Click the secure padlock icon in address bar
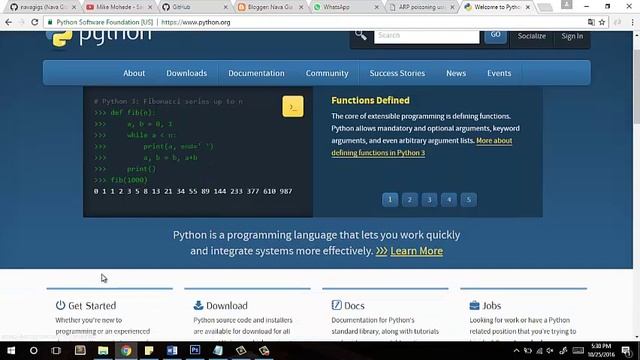The width and height of the screenshot is (640, 360). tap(50, 22)
